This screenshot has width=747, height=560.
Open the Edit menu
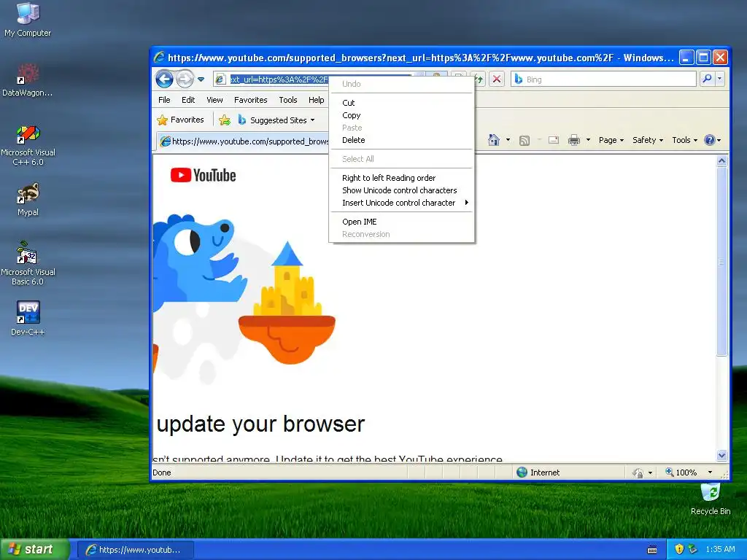[188, 100]
